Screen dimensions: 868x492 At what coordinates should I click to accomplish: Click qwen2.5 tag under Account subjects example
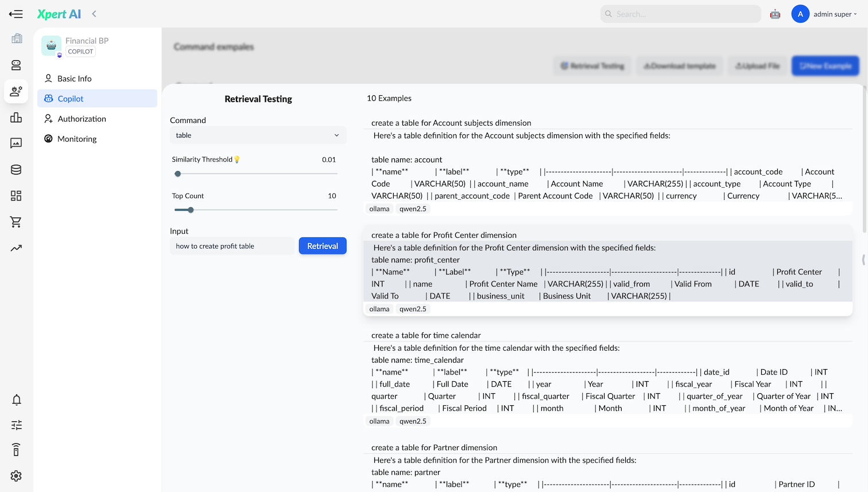tap(413, 209)
